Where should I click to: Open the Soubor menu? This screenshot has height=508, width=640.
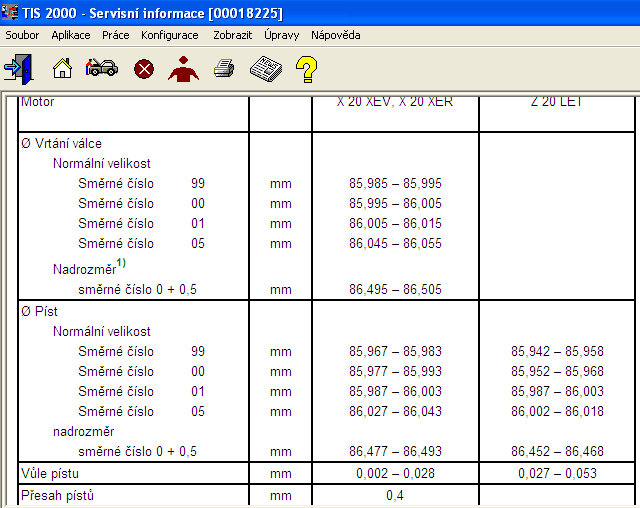23,35
